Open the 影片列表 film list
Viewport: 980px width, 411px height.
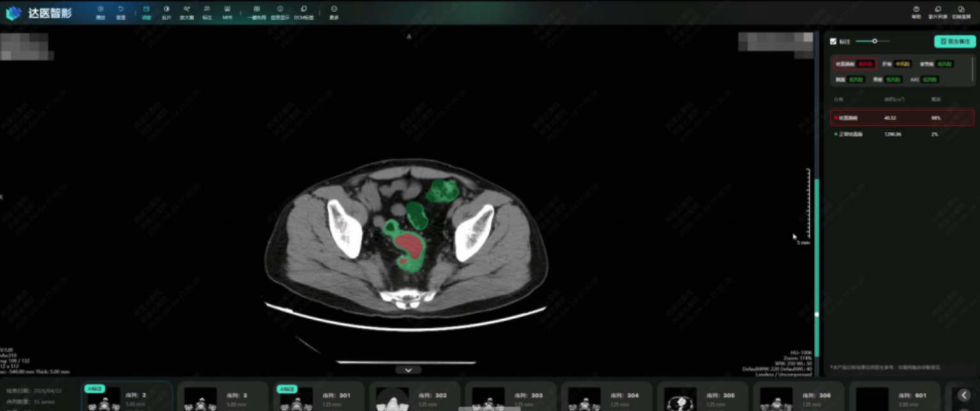[x=938, y=12]
